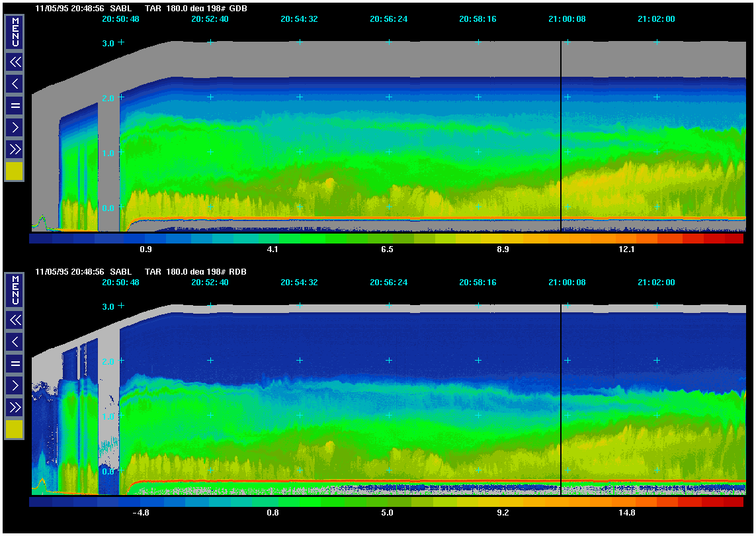The height and width of the screenshot is (536, 756).
Task: Click the dark blue end of RDB color scale
Action: 40,502
